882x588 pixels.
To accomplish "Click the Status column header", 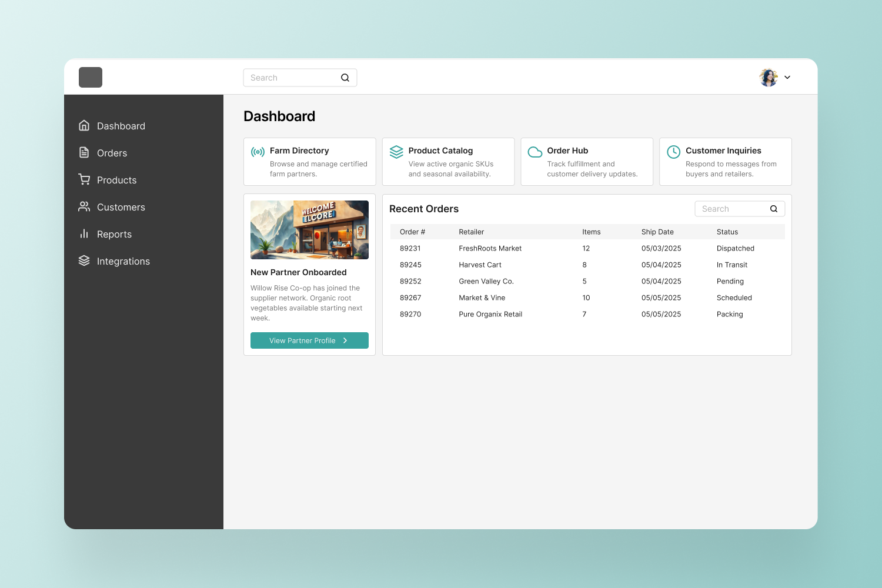I will (x=727, y=232).
